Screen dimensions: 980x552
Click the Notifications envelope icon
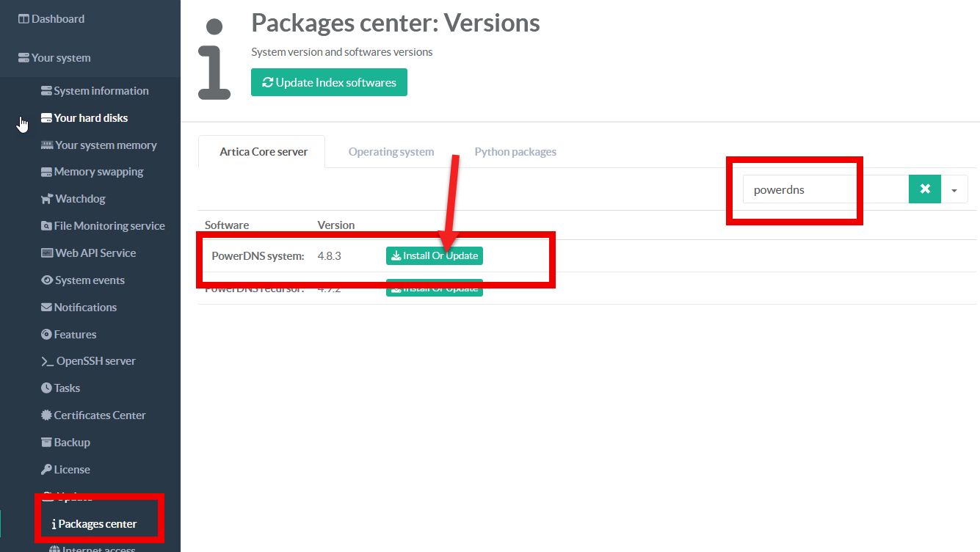(x=47, y=308)
